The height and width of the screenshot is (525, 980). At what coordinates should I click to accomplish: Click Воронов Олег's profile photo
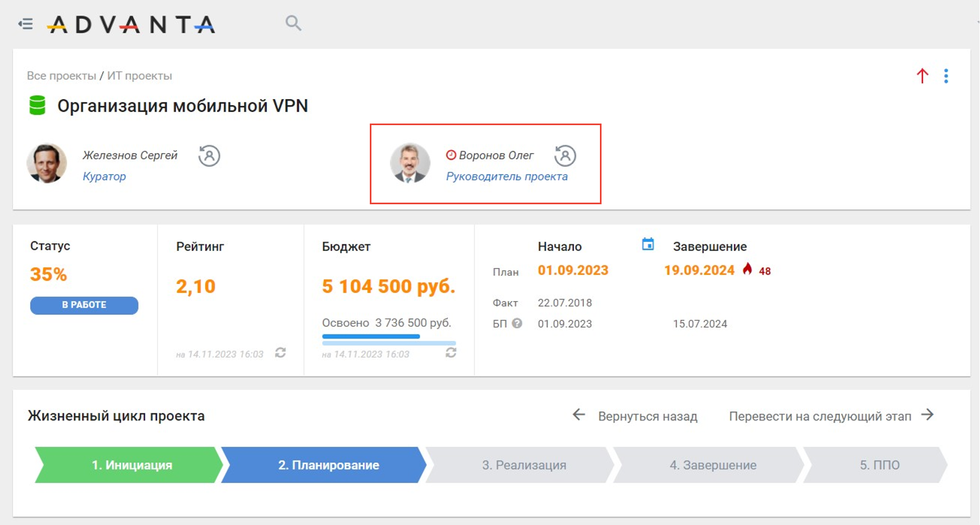410,163
